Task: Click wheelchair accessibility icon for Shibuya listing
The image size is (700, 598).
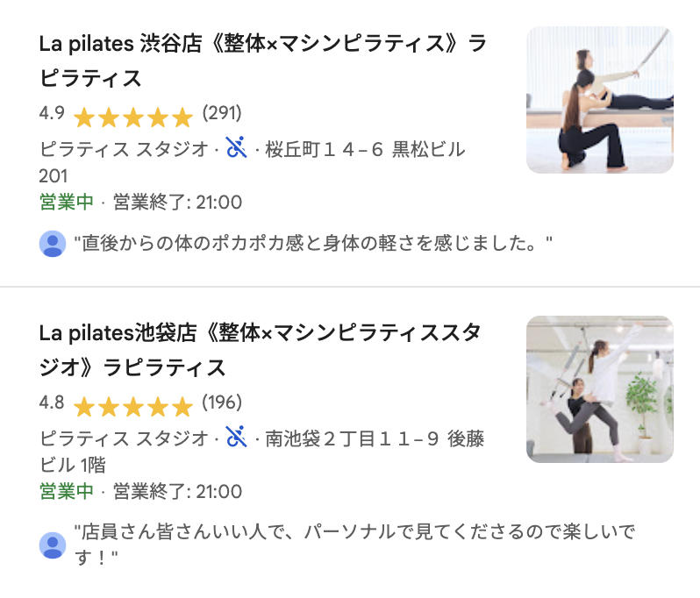Action: click(x=235, y=147)
